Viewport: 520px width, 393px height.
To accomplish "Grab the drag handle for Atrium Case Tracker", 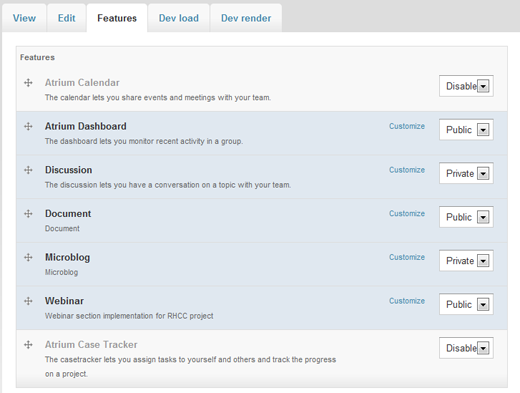I will (x=28, y=345).
